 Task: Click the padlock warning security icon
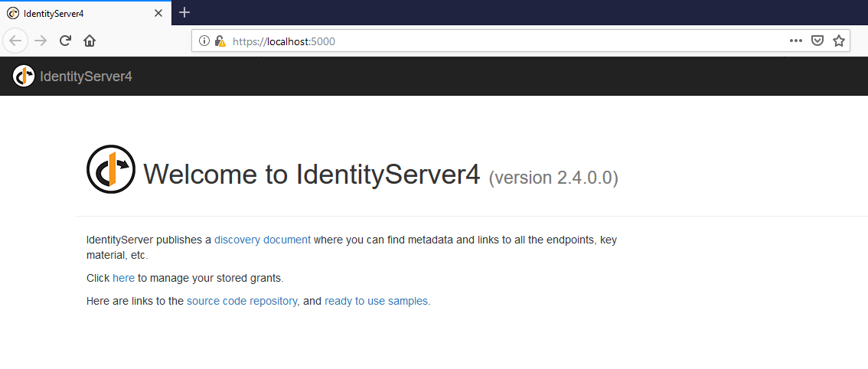[x=220, y=41]
